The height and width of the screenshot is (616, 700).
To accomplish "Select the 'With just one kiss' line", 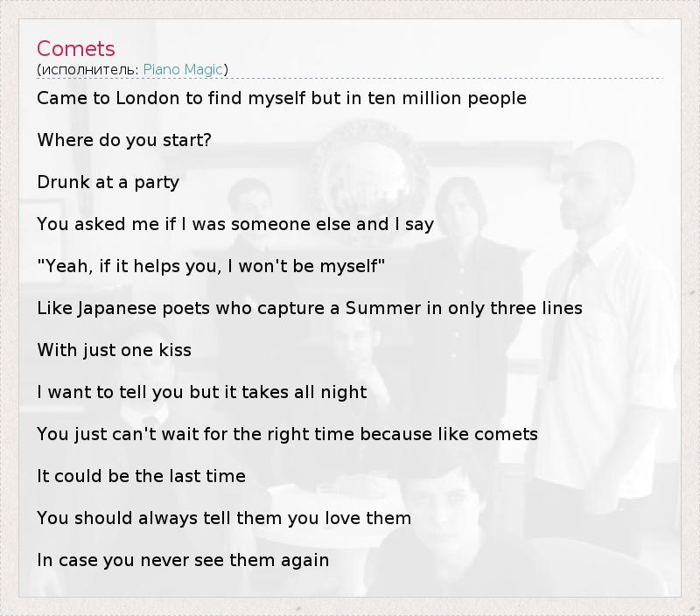I will click(114, 350).
